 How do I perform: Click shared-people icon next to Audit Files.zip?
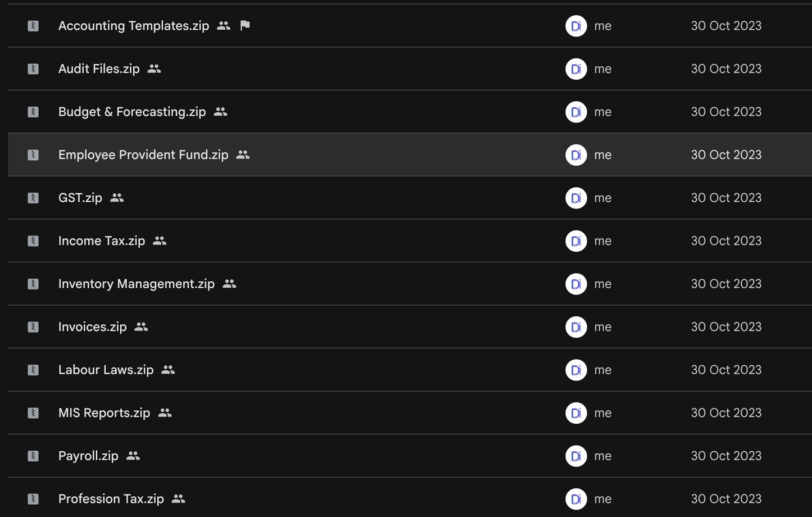[x=154, y=69]
